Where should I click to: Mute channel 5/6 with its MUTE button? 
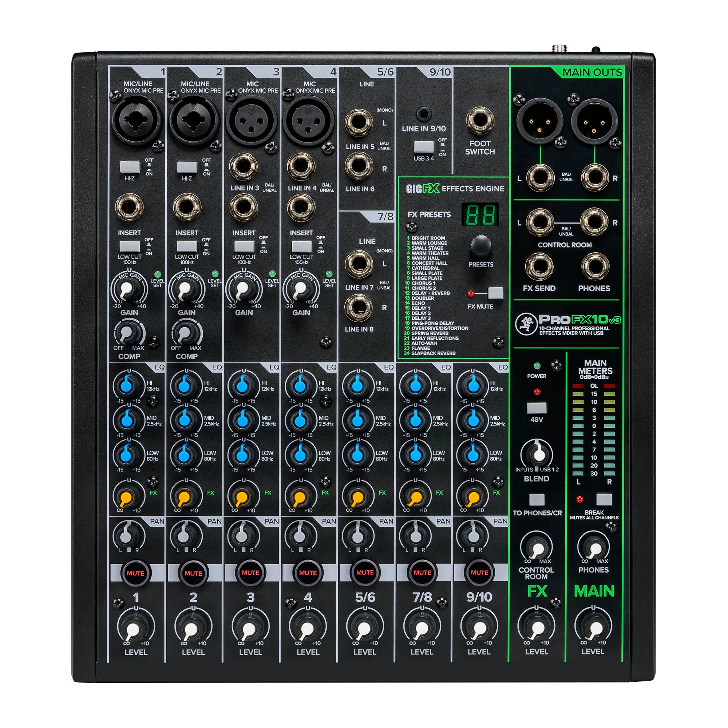coord(365,573)
